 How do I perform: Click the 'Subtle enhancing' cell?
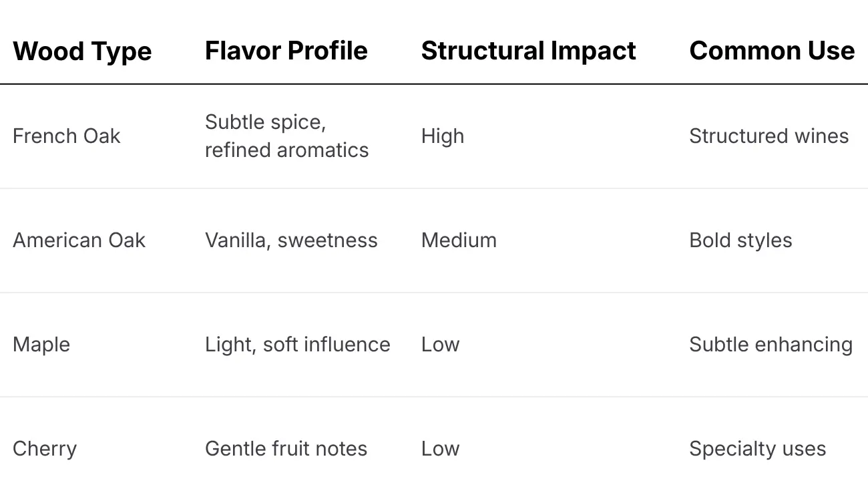tap(771, 345)
